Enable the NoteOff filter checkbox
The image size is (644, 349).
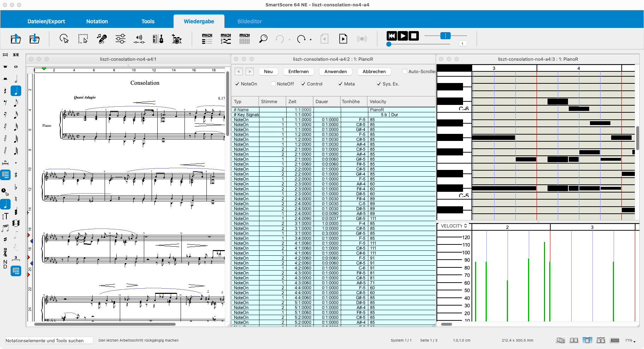point(273,84)
